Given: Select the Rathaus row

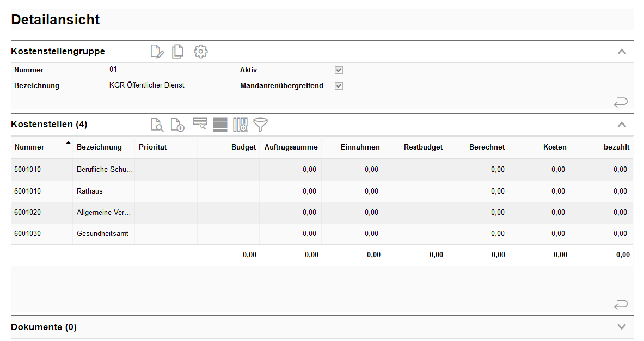Looking at the screenshot, I should [90, 191].
